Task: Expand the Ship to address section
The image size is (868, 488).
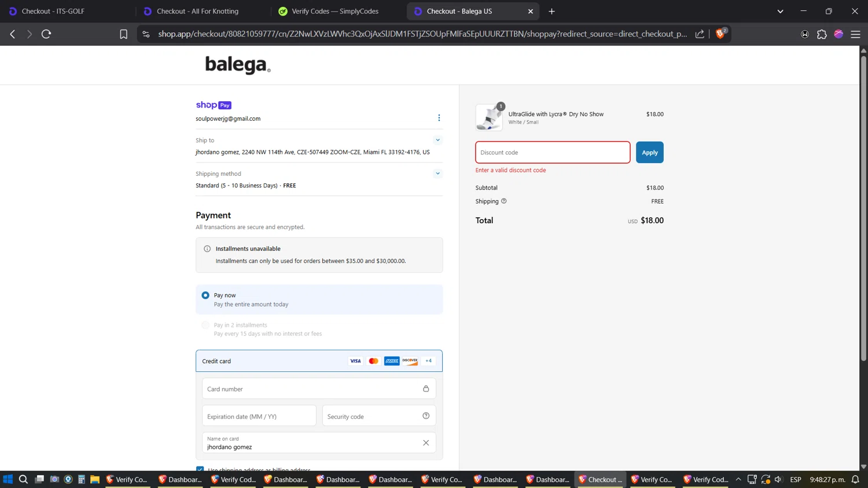Action: point(437,140)
